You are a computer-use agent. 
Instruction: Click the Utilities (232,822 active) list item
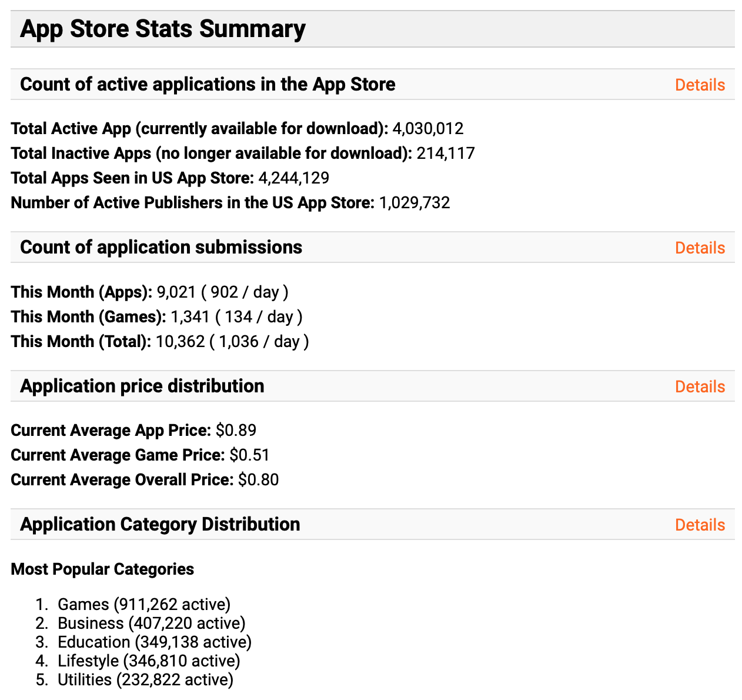(145, 680)
